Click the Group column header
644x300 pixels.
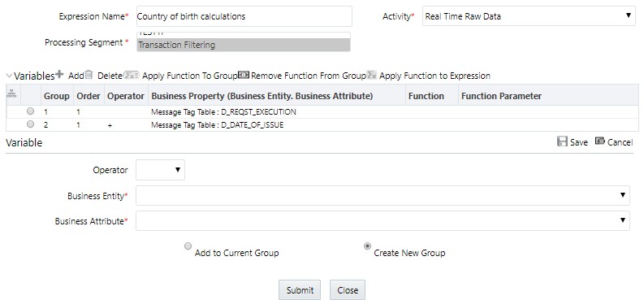click(57, 96)
